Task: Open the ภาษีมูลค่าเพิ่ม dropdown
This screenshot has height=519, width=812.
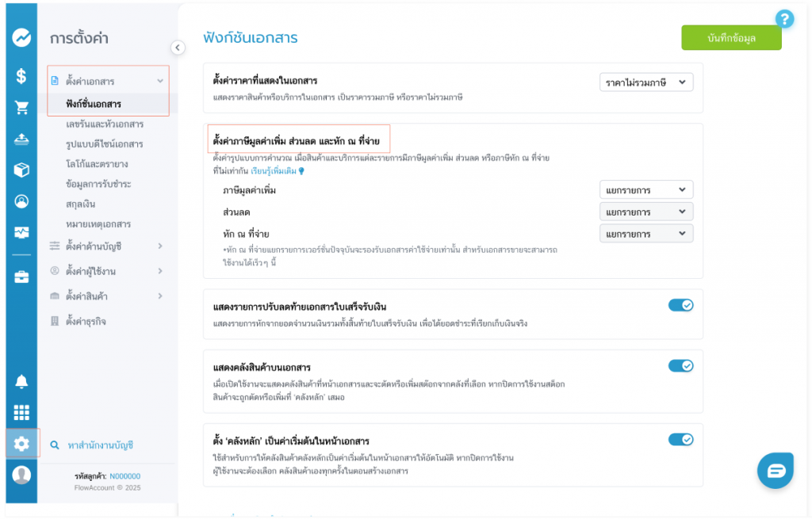Action: pyautogui.click(x=646, y=190)
